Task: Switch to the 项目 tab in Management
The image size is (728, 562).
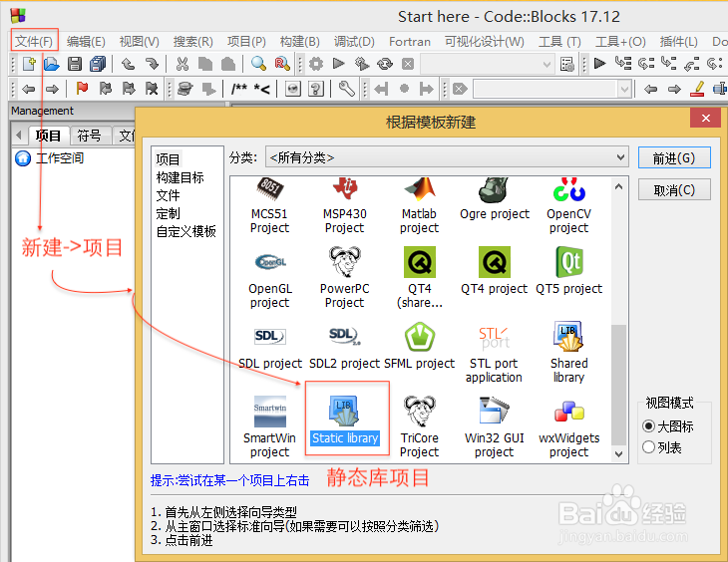Action: click(x=48, y=136)
